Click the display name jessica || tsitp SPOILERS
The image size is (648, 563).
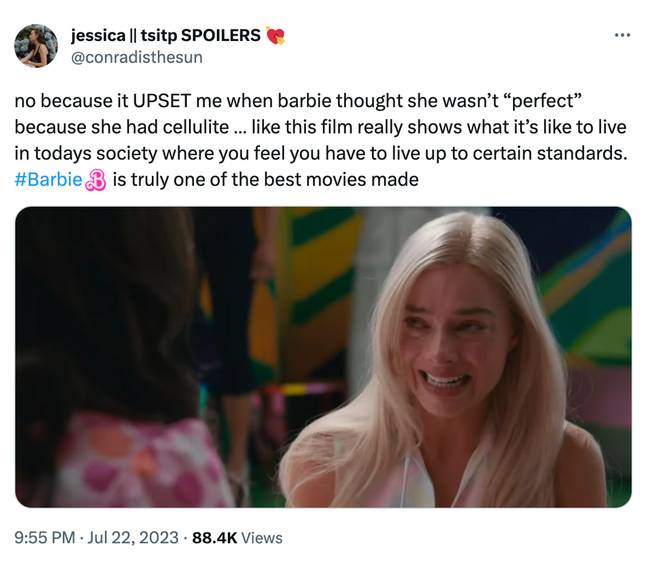pyautogui.click(x=166, y=36)
